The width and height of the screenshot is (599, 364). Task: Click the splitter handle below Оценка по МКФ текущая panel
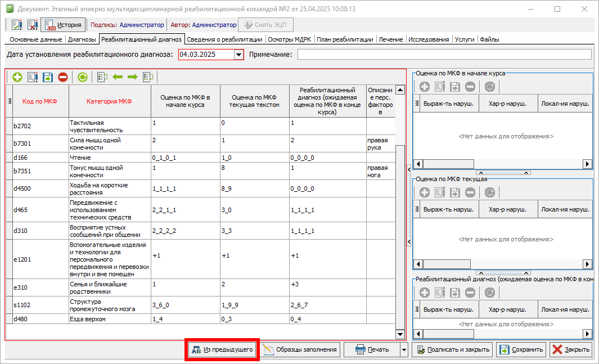503,273
